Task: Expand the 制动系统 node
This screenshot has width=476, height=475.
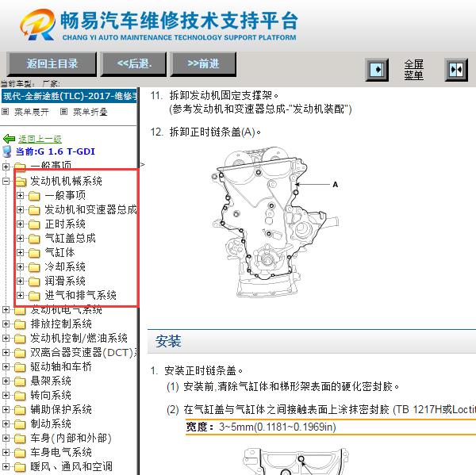Action: point(6,423)
